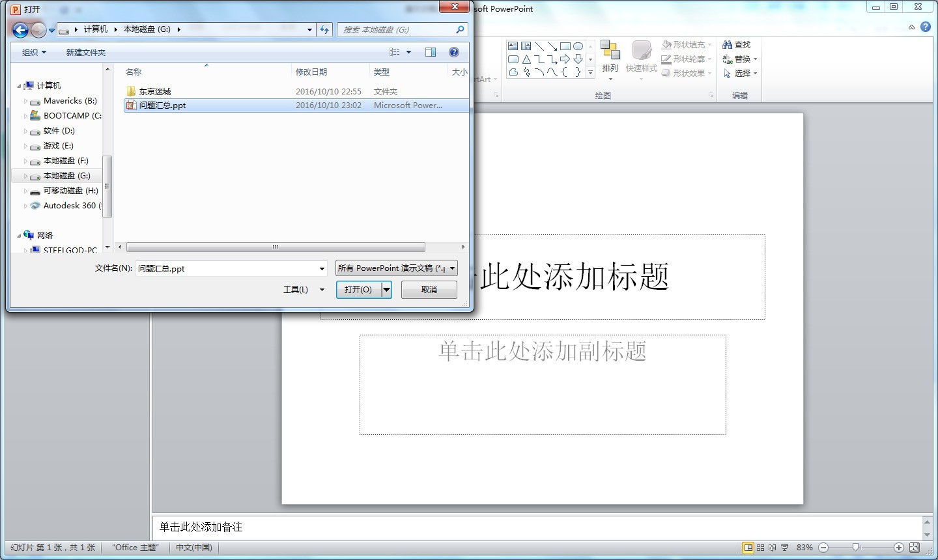
Task: Select 游戏 (E:) drive in tree
Action: (x=59, y=146)
